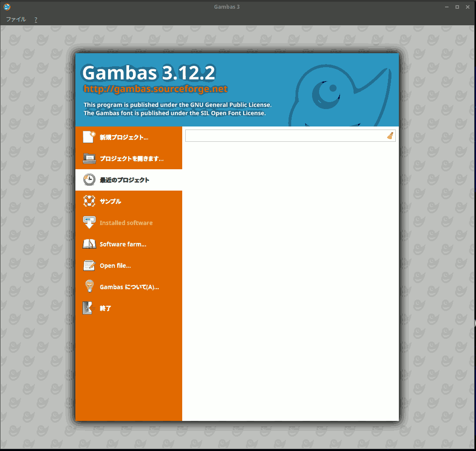This screenshot has height=451, width=476.
Task: Click the Open file notepad icon
Action: (x=89, y=266)
